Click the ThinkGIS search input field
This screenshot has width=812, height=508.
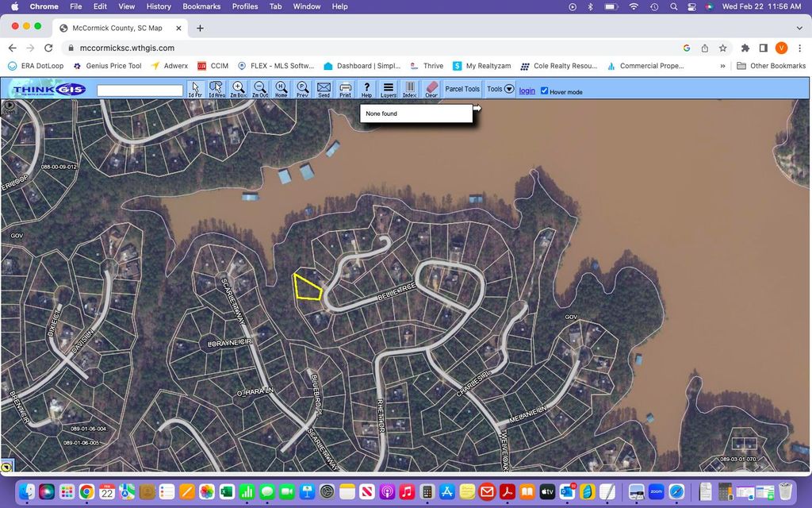[140, 90]
